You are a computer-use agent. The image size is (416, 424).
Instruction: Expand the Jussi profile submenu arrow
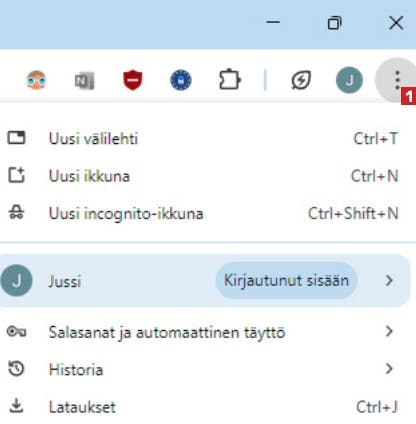click(389, 281)
